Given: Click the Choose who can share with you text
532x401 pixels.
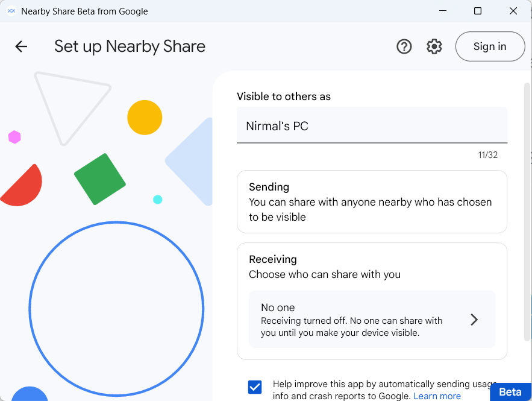Looking at the screenshot, I should coord(325,274).
